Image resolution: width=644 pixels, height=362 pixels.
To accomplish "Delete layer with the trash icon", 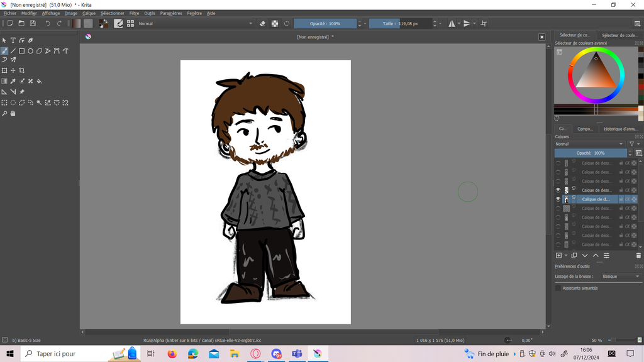I will (x=638, y=256).
